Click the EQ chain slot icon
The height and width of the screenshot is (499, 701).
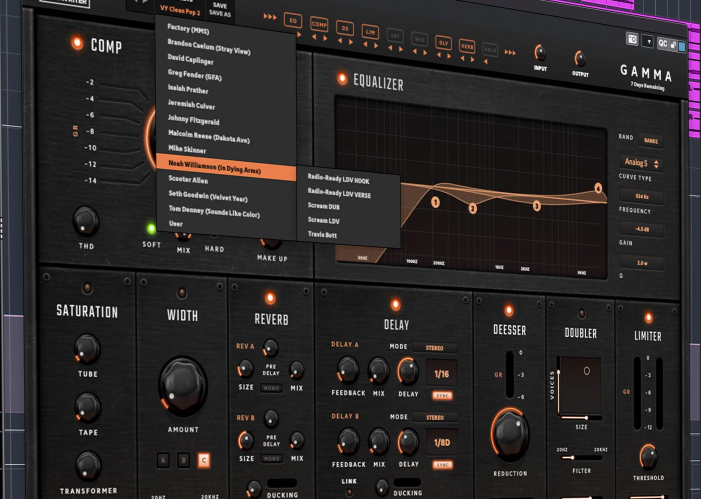[x=293, y=21]
